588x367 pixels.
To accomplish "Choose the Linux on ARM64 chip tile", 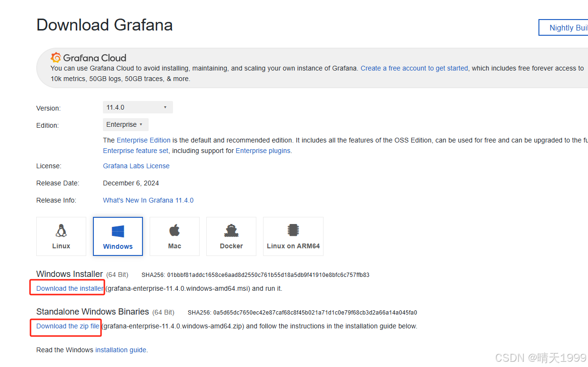I will pos(293,236).
